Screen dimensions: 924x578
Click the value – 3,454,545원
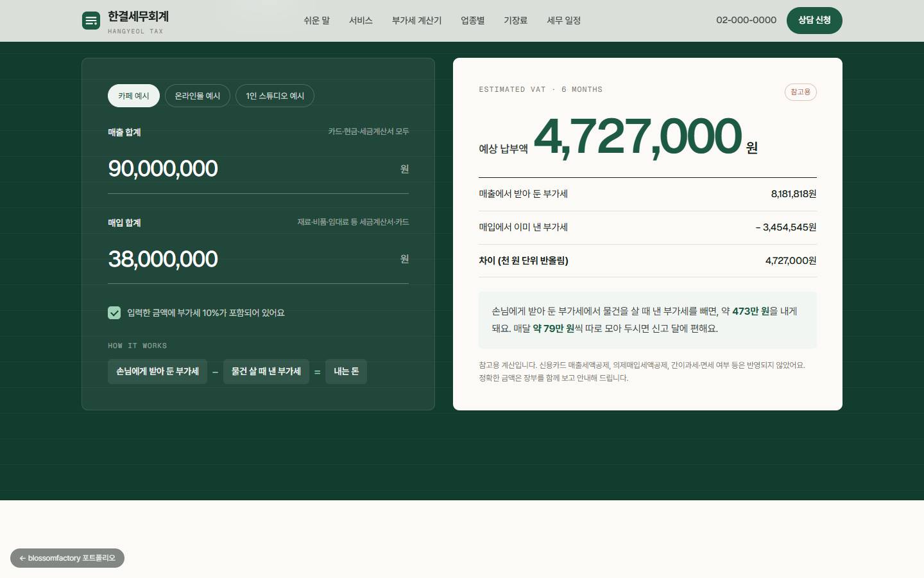[786, 227]
